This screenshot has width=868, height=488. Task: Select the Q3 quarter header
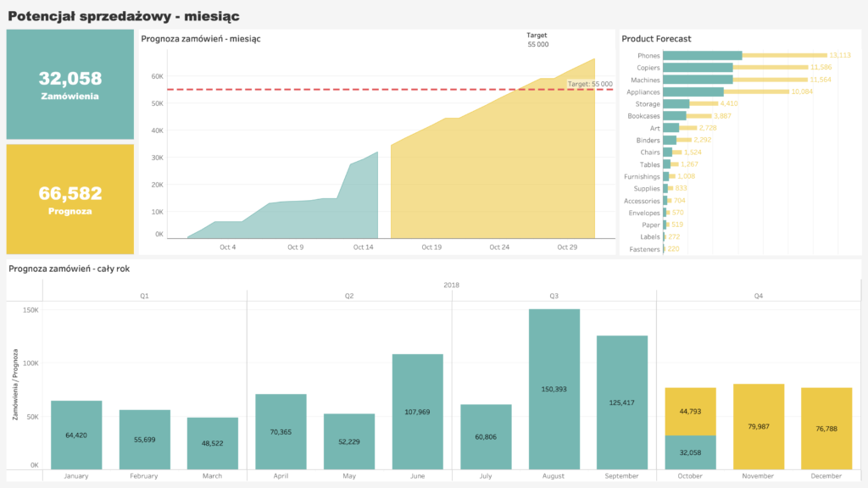tap(554, 296)
